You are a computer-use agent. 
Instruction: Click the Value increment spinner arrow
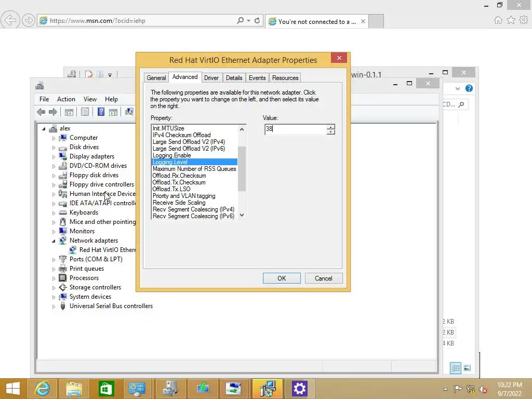pyautogui.click(x=331, y=127)
